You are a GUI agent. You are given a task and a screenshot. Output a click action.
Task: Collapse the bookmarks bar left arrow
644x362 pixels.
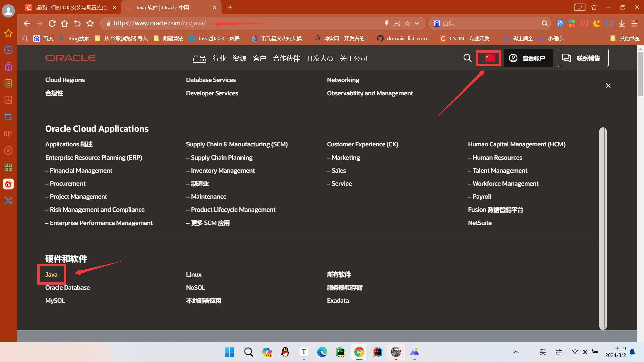pyautogui.click(x=24, y=38)
